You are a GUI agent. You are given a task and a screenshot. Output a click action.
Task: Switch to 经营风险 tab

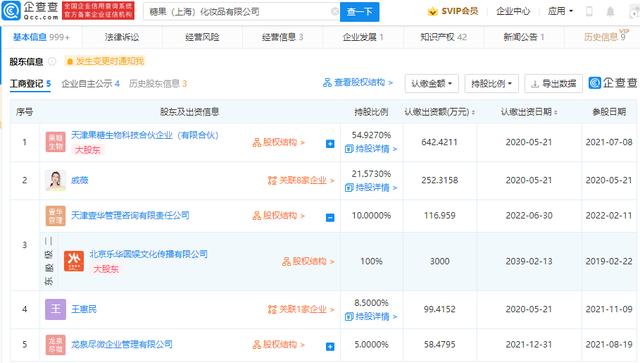(x=202, y=37)
